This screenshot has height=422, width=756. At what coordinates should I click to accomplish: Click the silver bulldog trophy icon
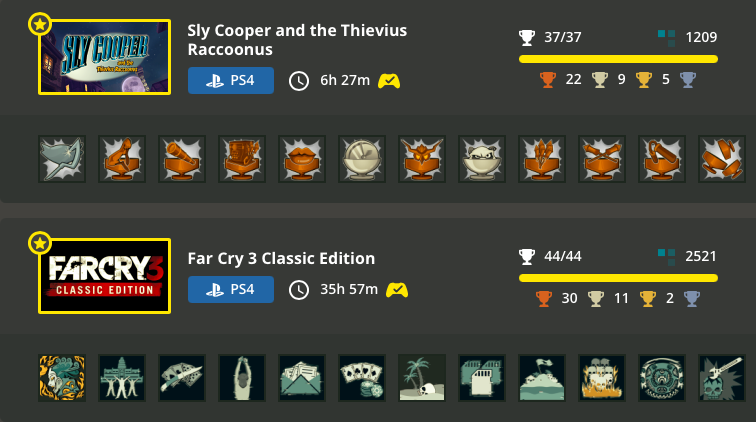point(482,159)
